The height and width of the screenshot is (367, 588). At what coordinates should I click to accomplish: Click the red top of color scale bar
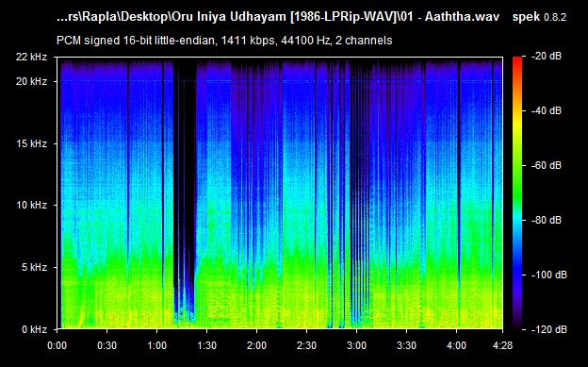517,59
